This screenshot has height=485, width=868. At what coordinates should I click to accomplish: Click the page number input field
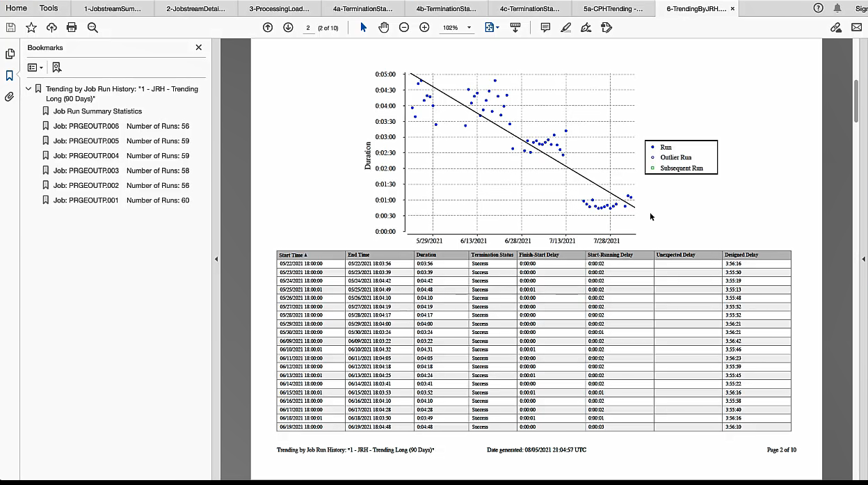(308, 28)
